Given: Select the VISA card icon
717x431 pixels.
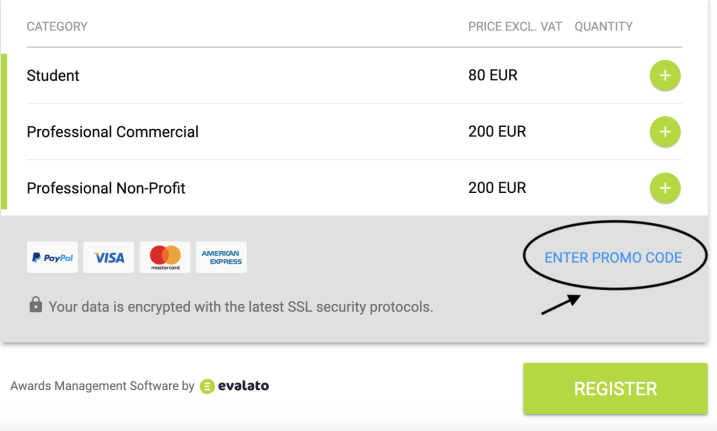Looking at the screenshot, I should pyautogui.click(x=109, y=258).
